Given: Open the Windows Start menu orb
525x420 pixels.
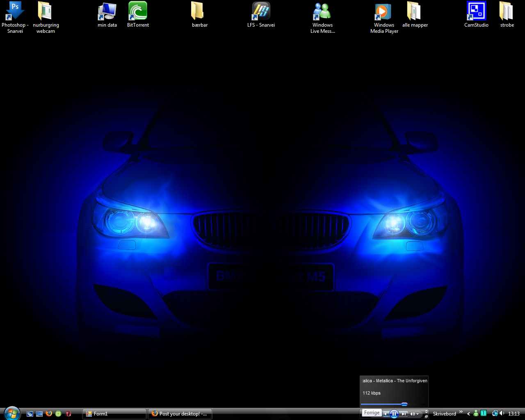Looking at the screenshot, I should click(x=12, y=413).
